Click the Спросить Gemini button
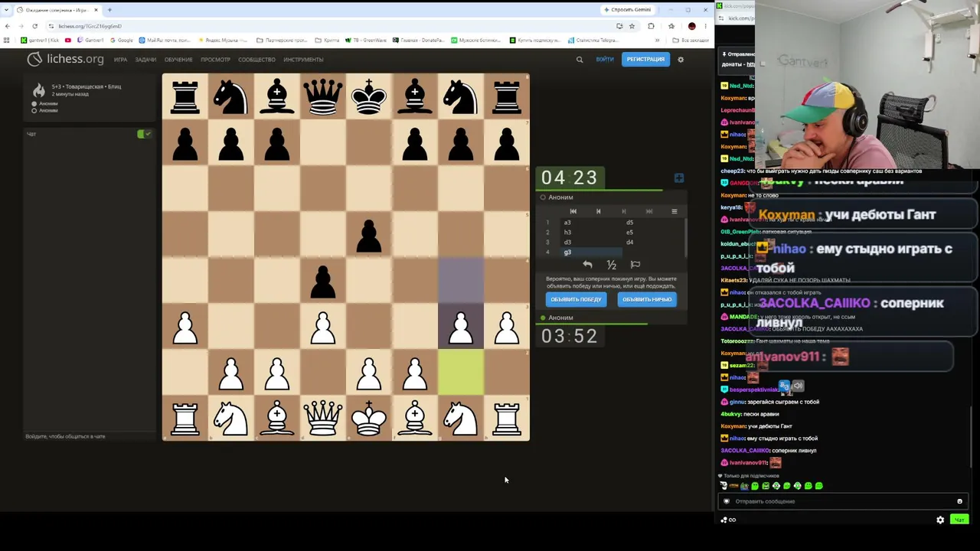This screenshot has height=551, width=980. [x=627, y=10]
